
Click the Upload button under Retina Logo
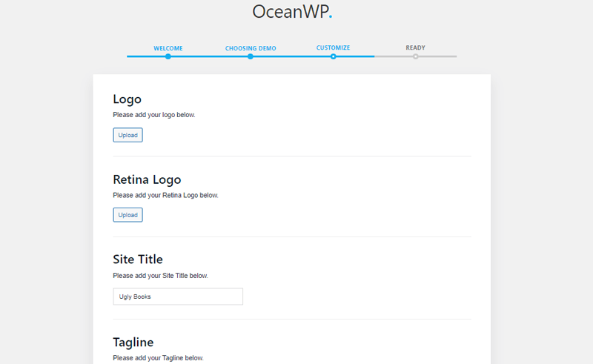click(127, 215)
